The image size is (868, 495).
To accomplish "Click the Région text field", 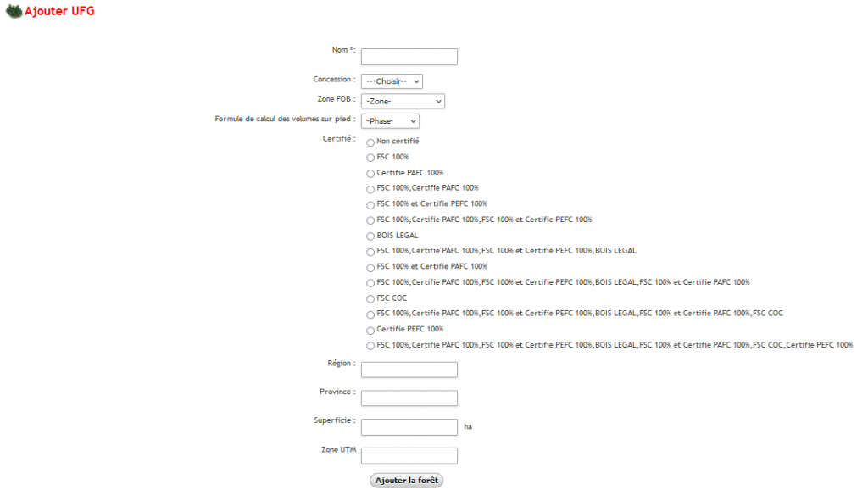I will pyautogui.click(x=409, y=369).
